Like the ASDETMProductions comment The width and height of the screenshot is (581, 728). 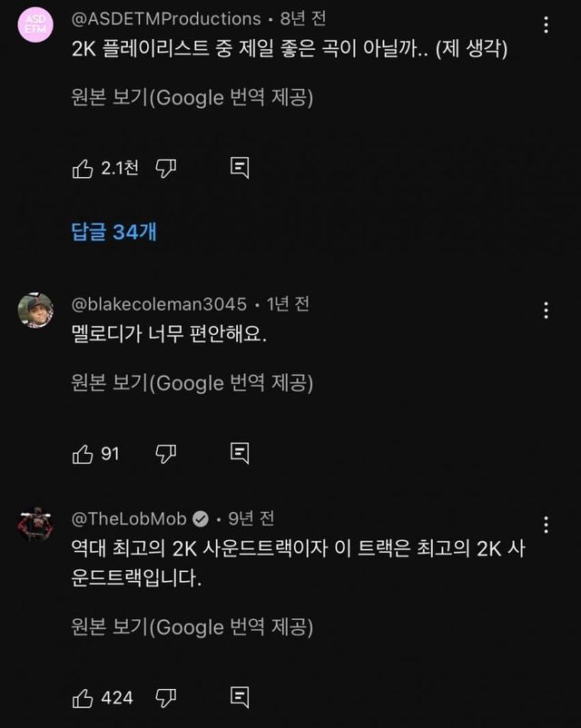83,168
